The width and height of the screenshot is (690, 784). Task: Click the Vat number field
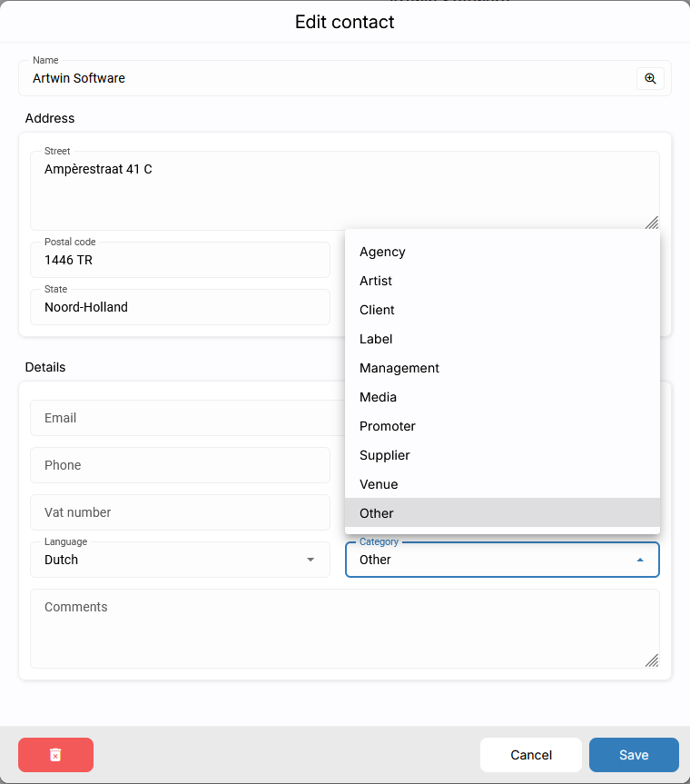click(x=180, y=512)
